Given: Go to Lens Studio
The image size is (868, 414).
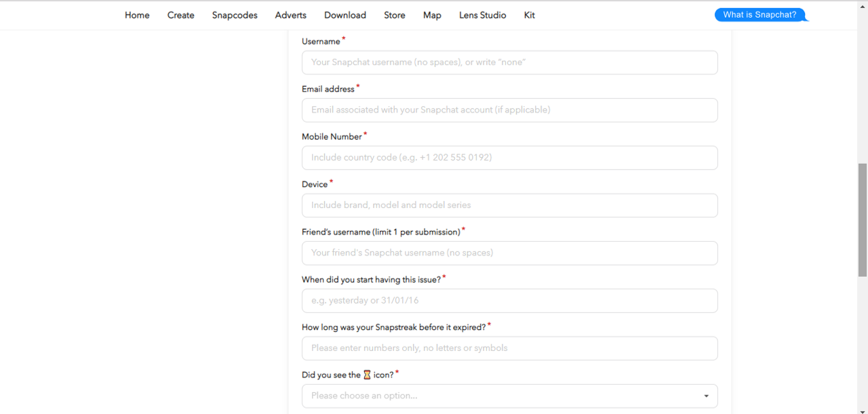Looking at the screenshot, I should pyautogui.click(x=483, y=15).
